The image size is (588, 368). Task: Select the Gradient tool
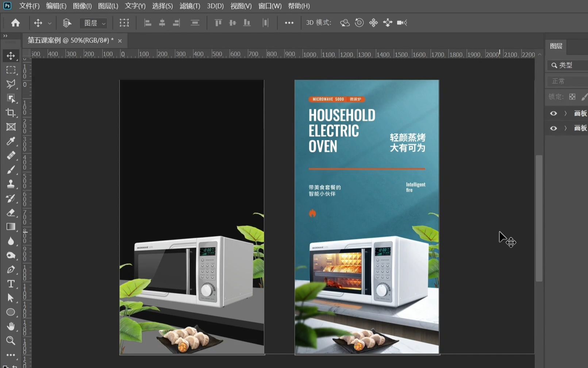tap(11, 227)
